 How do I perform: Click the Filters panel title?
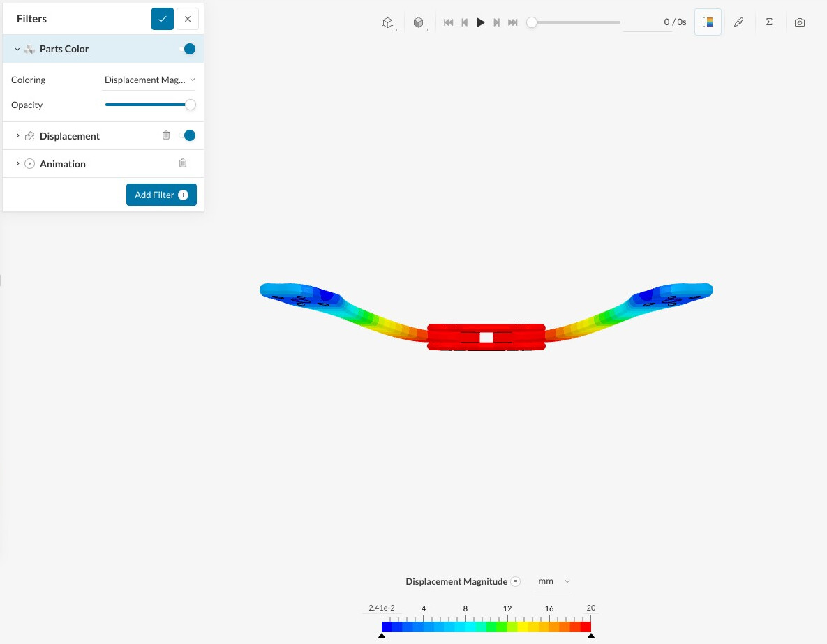click(31, 19)
